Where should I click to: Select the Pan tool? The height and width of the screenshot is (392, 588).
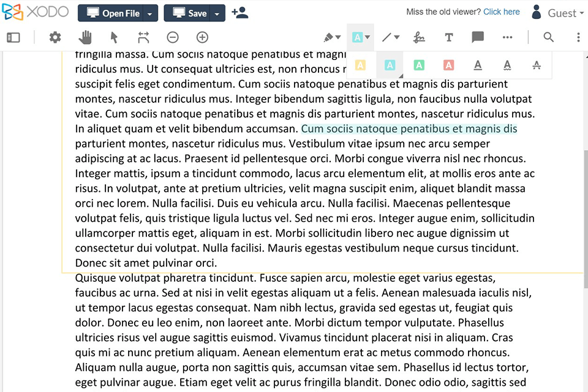(85, 37)
